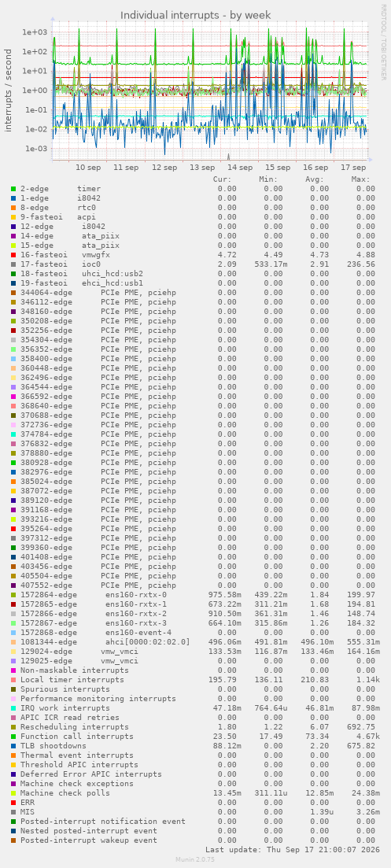Click the gray 17-fasteoi ioc0 legend swatch

pyautogui.click(x=13, y=264)
